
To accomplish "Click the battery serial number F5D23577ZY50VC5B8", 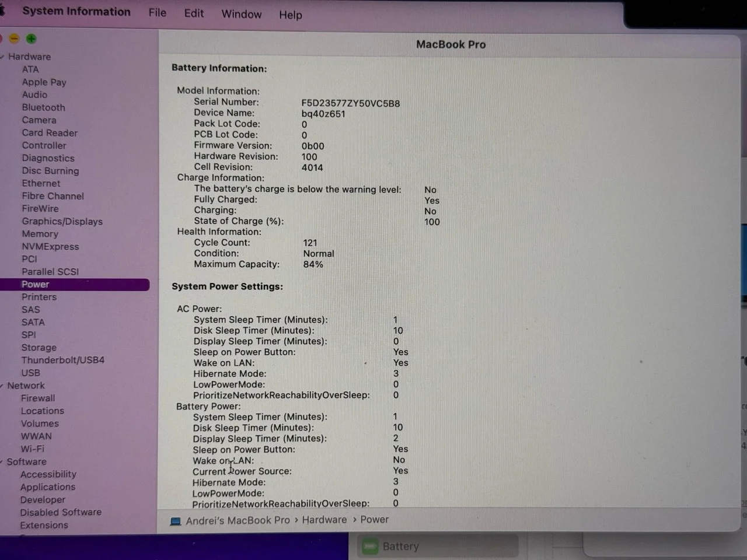I will click(x=351, y=103).
